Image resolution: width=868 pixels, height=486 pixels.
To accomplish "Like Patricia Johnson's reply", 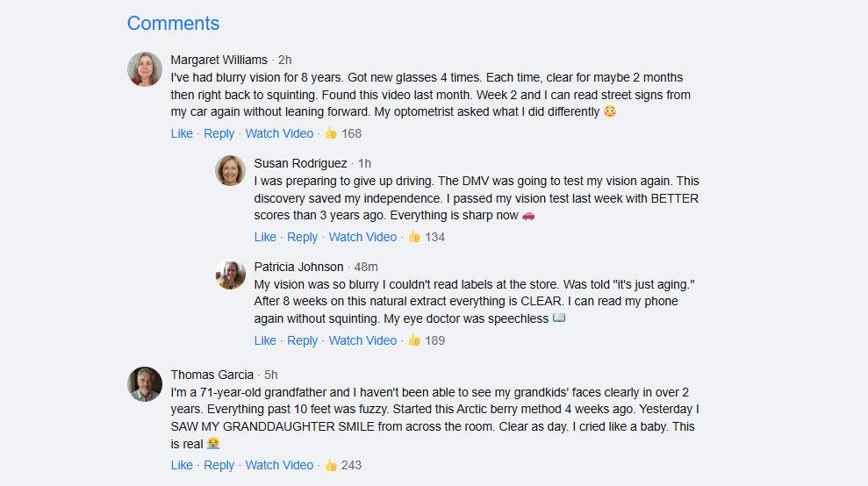I will [x=265, y=340].
